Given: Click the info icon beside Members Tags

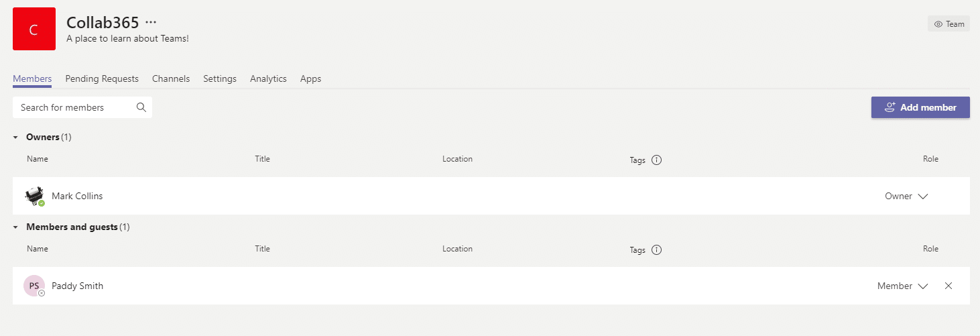Looking at the screenshot, I should pos(656,250).
